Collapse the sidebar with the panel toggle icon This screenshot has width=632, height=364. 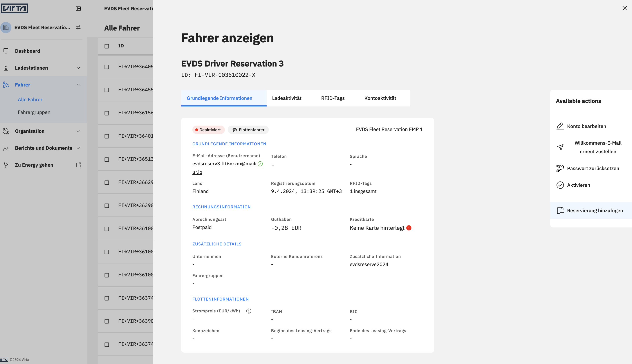tap(78, 9)
